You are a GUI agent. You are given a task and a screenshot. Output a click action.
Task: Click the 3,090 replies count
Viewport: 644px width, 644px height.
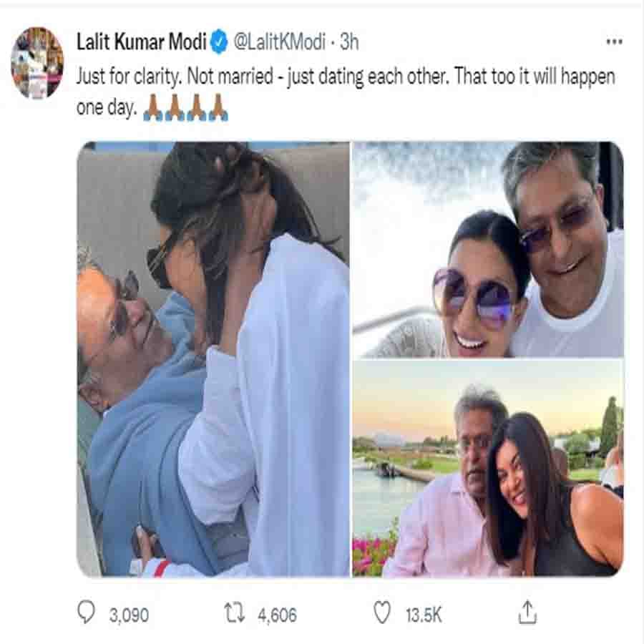point(129,613)
